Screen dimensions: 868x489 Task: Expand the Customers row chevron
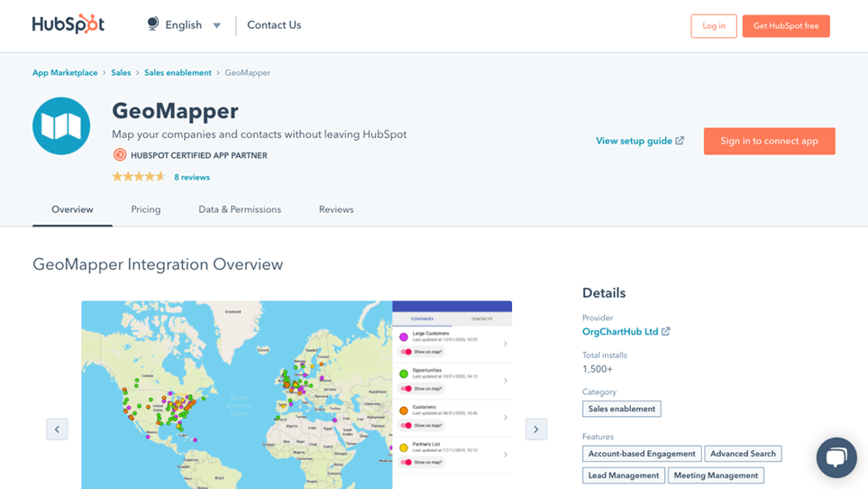pyautogui.click(x=506, y=418)
